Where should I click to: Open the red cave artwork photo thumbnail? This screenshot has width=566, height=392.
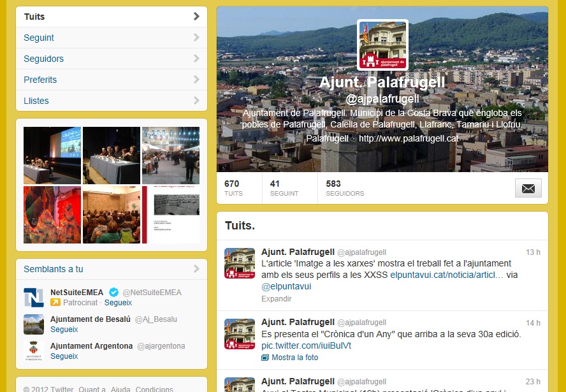[52, 214]
